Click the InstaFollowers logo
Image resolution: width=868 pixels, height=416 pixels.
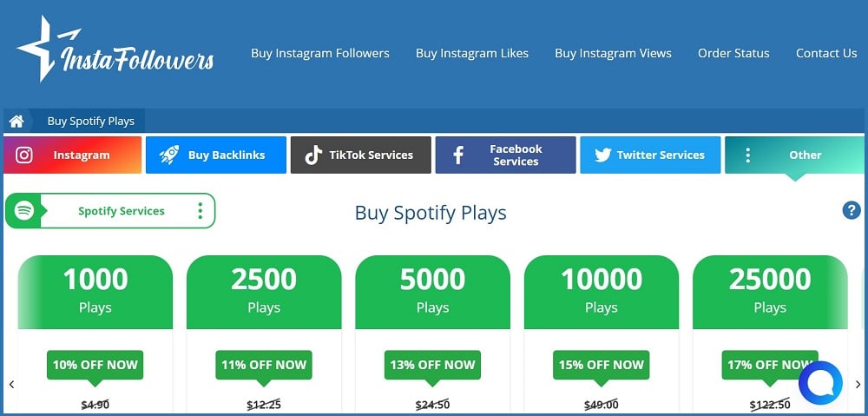(115, 49)
